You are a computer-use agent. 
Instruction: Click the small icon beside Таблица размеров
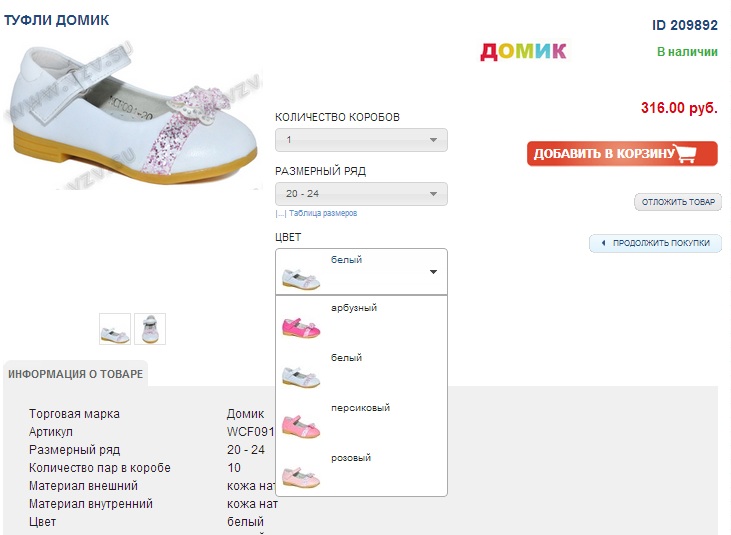pyautogui.click(x=281, y=213)
